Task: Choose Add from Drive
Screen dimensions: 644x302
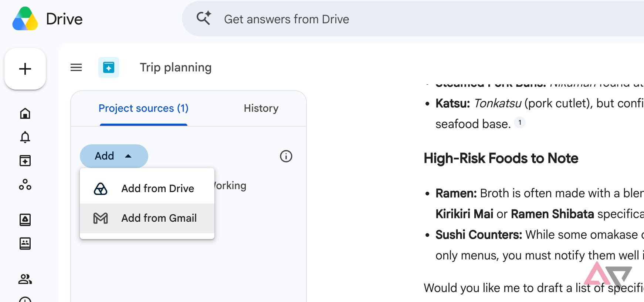Action: click(x=147, y=188)
